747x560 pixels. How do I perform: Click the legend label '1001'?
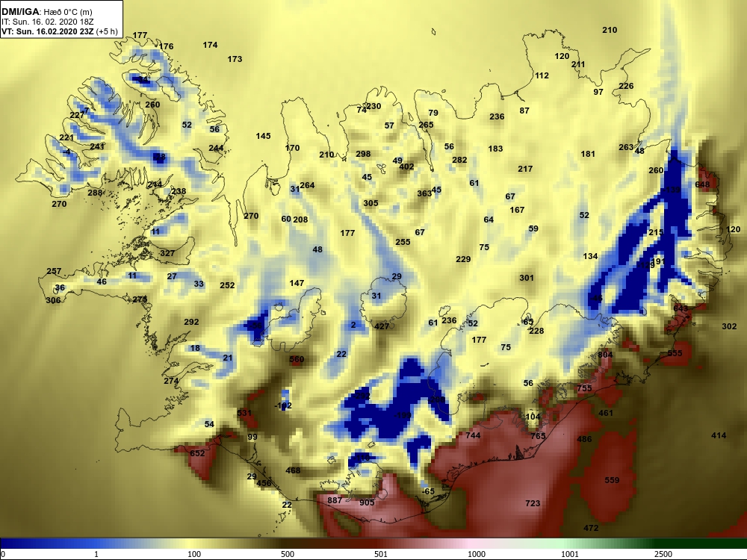tap(570, 554)
